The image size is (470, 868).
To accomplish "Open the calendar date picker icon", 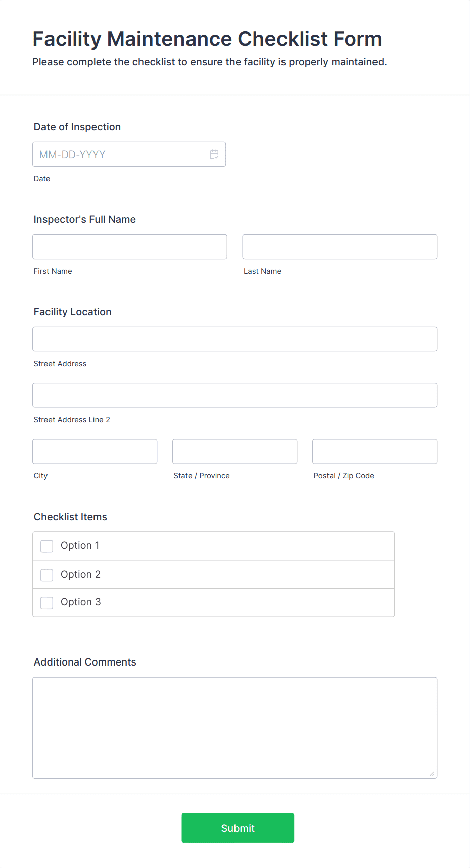I will click(214, 155).
